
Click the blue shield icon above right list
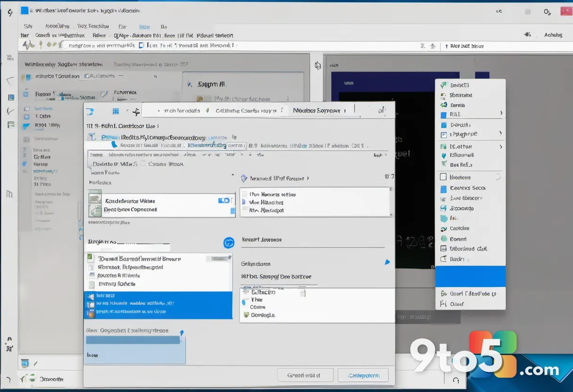click(244, 179)
